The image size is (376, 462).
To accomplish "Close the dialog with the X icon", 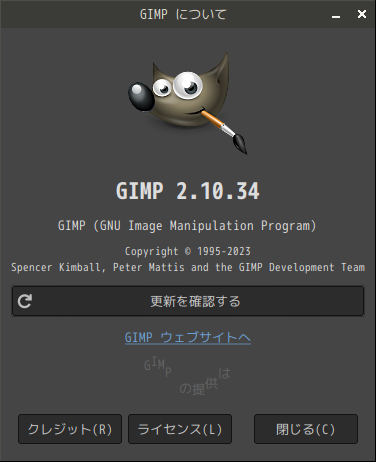I will (x=362, y=14).
